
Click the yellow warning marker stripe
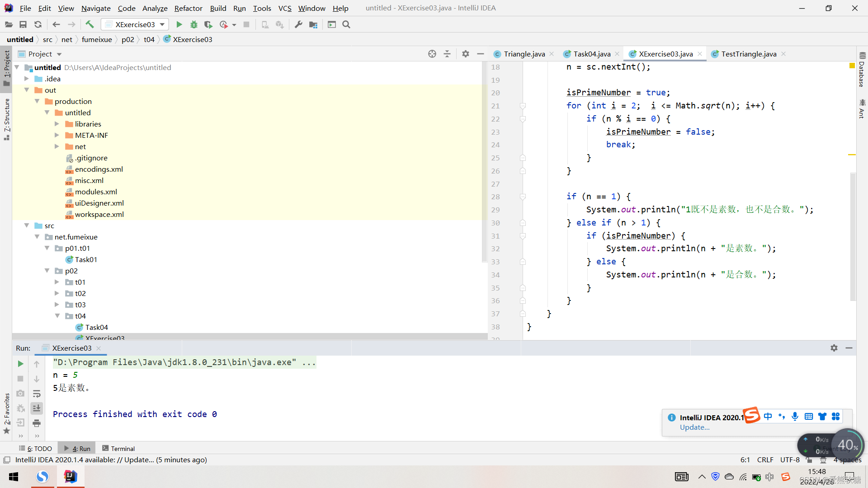point(852,155)
